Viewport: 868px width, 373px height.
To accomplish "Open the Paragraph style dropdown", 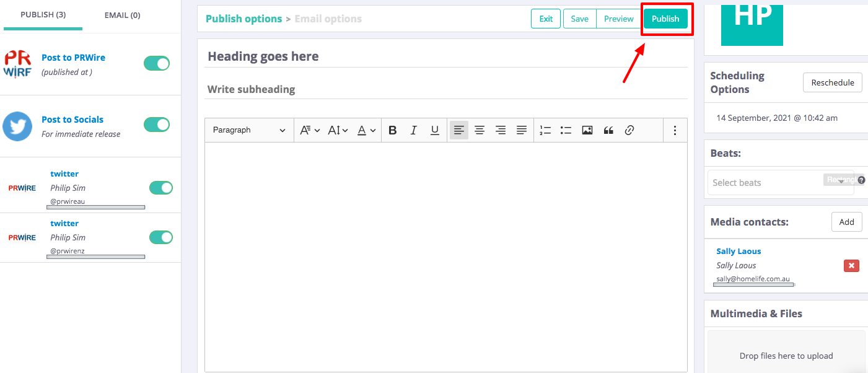I will point(249,130).
